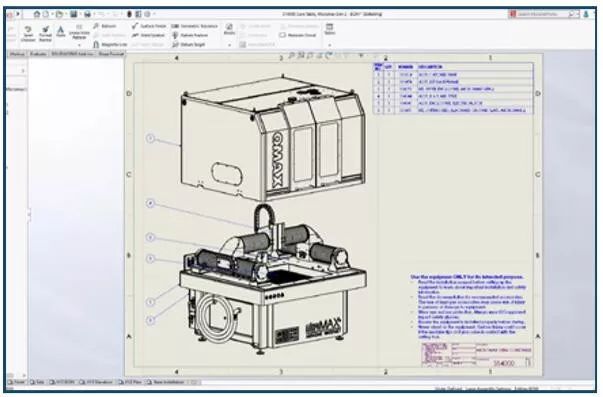Select the Format Painter tool
603x397 pixels.
coord(45,33)
